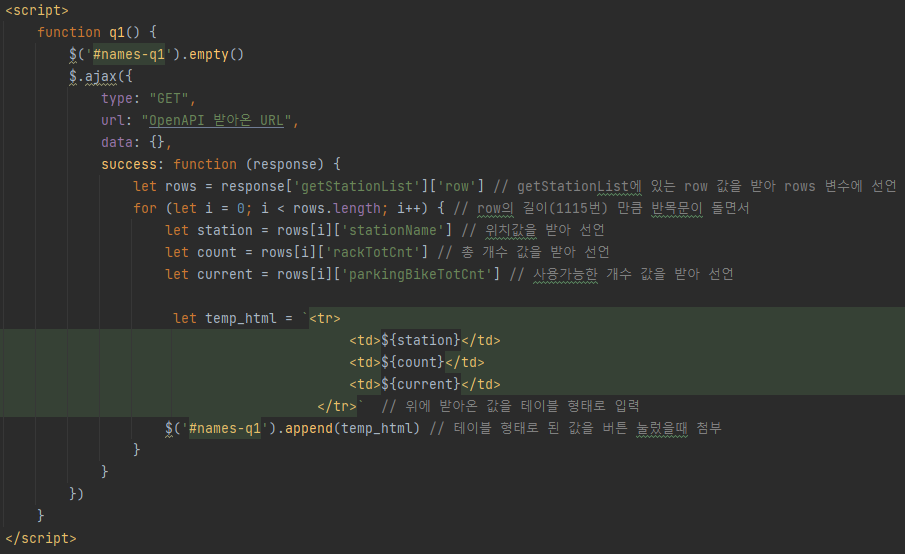Click the opening <script> tag
The height and width of the screenshot is (554, 905).
click(x=37, y=10)
